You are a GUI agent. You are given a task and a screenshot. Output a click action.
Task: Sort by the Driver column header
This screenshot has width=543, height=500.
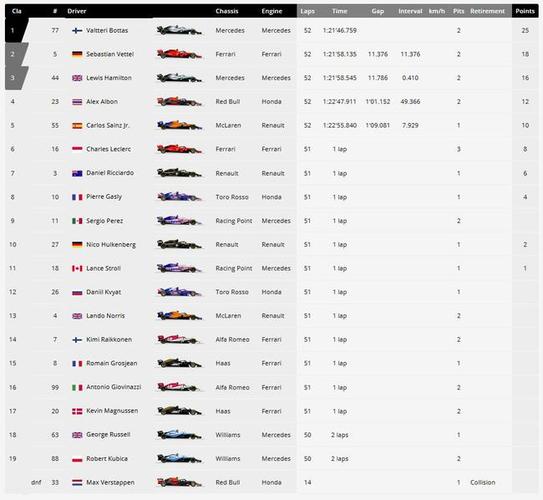pos(77,11)
